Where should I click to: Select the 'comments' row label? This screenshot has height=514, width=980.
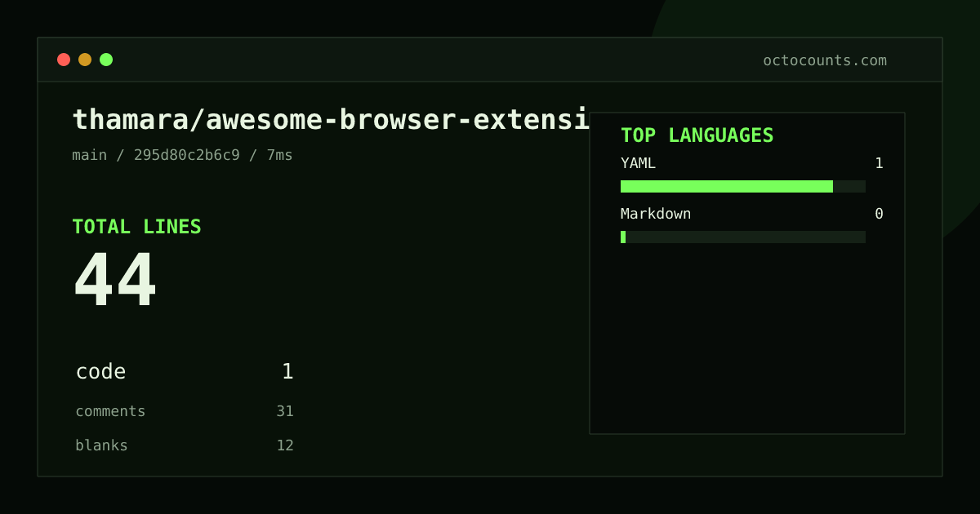(110, 411)
